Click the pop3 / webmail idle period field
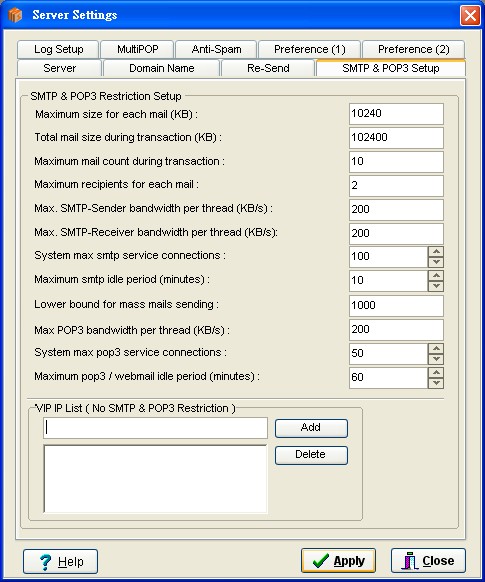 pos(389,377)
